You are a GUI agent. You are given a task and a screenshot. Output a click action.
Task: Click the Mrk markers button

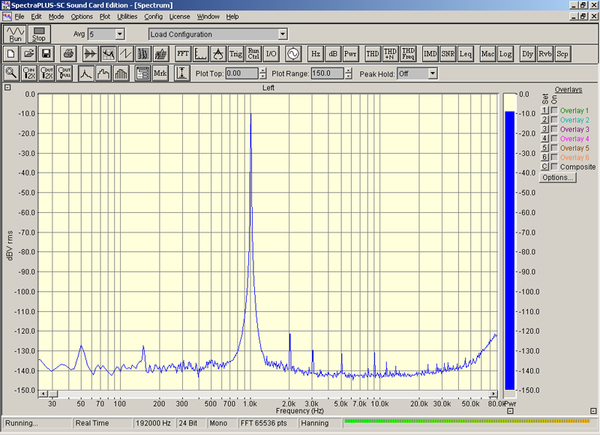click(x=160, y=73)
